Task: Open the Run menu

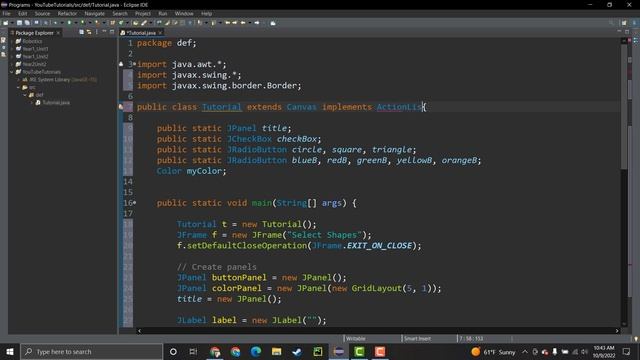Action: click(x=162, y=13)
